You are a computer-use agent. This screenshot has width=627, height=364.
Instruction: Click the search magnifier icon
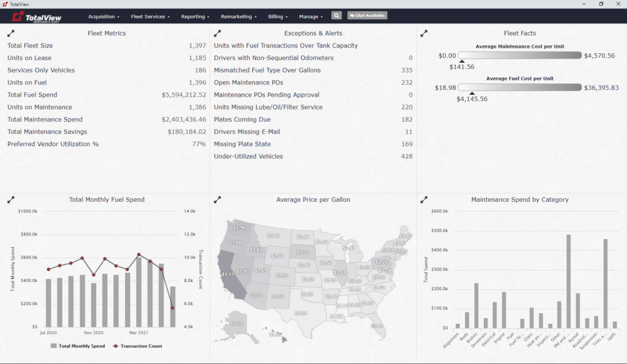click(x=337, y=16)
